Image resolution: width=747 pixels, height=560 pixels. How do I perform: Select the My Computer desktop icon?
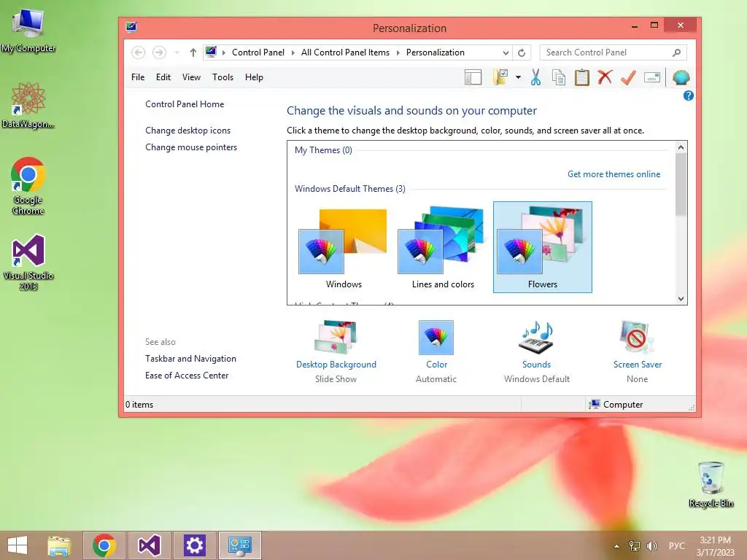pos(28,30)
